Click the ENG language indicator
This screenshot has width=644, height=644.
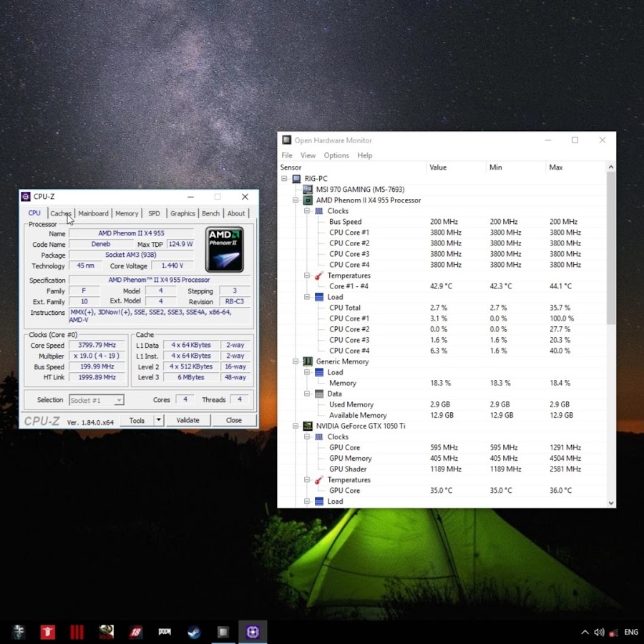point(631,632)
